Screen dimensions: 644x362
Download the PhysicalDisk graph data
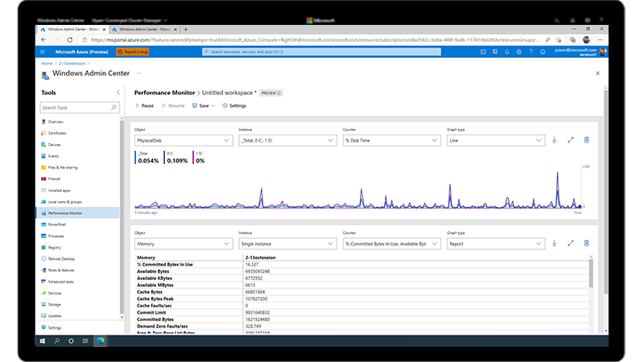(x=554, y=140)
